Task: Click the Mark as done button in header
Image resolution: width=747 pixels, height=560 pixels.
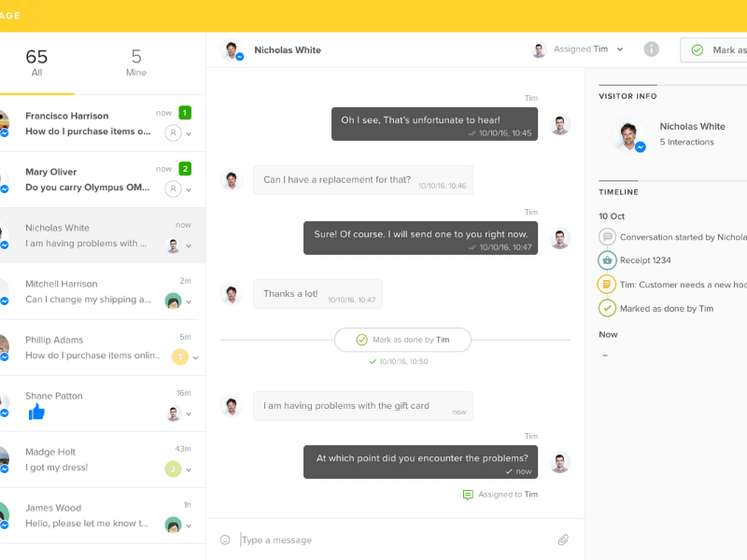Action: (715, 50)
